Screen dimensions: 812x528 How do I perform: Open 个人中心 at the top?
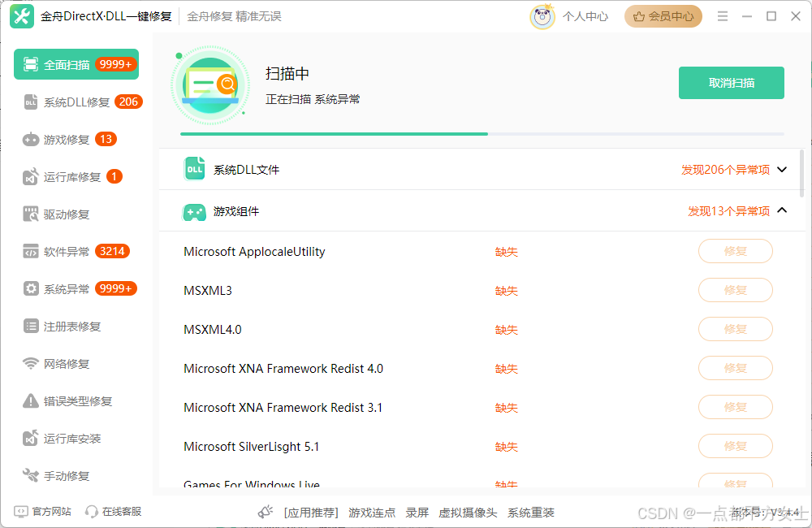click(x=585, y=15)
